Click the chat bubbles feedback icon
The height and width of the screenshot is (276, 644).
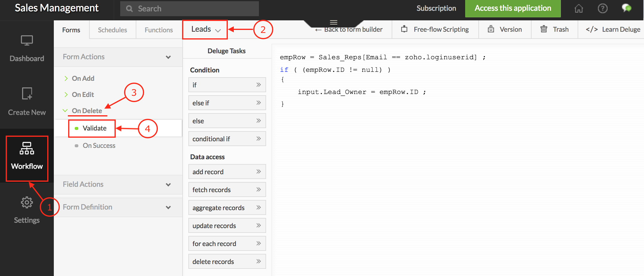[x=626, y=8]
